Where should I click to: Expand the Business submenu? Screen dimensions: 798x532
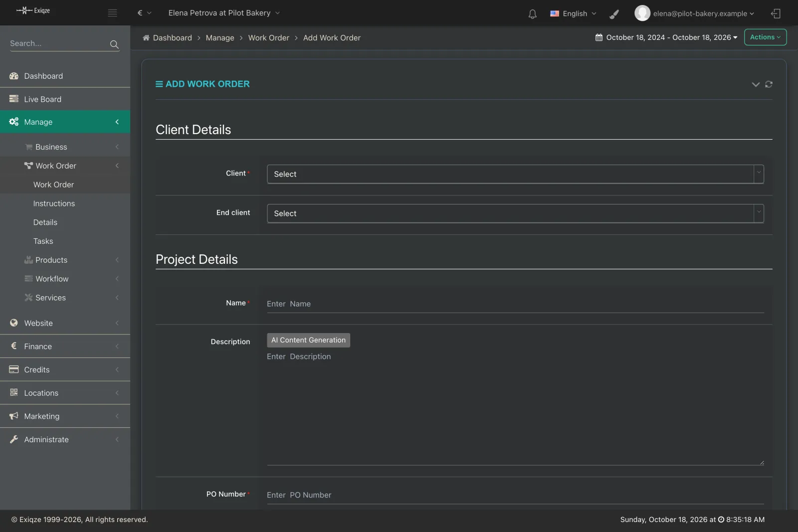[x=65, y=147]
